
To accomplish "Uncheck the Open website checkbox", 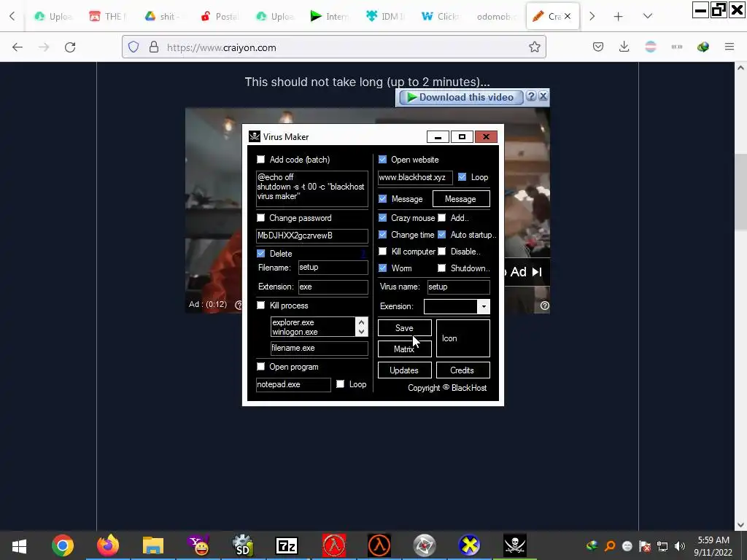I will click(x=382, y=160).
